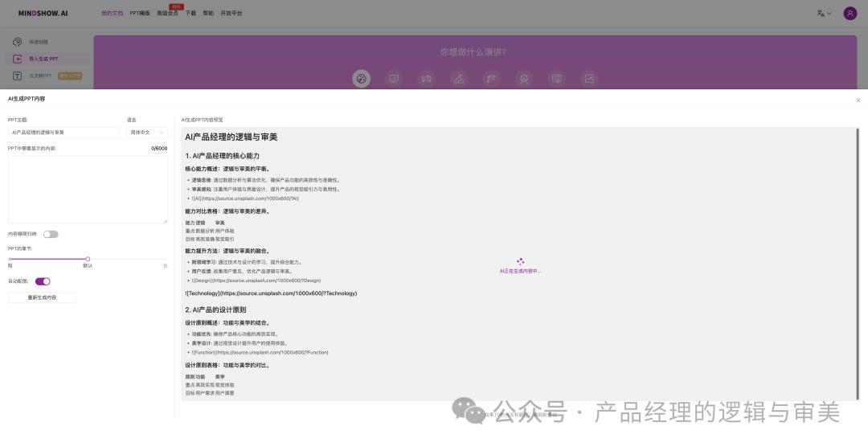Select the highlighted palette topic icon
Image resolution: width=868 pixels, height=447 pixels.
point(361,79)
